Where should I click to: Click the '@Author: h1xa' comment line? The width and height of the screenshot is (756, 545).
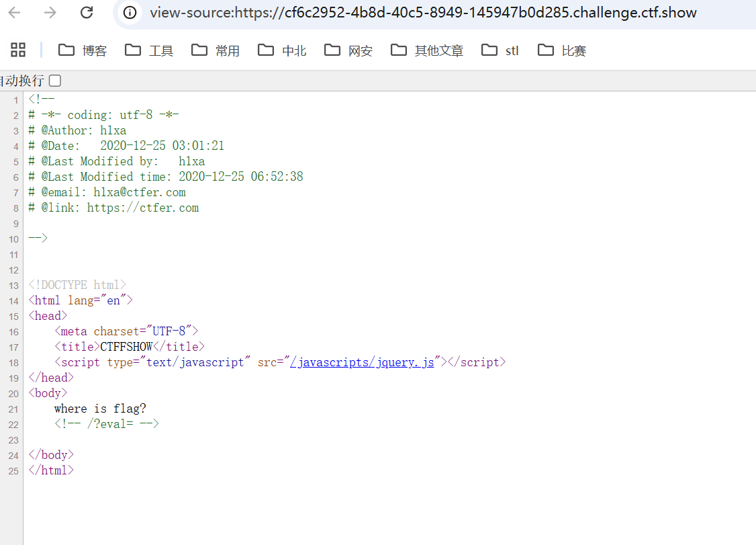(x=77, y=130)
